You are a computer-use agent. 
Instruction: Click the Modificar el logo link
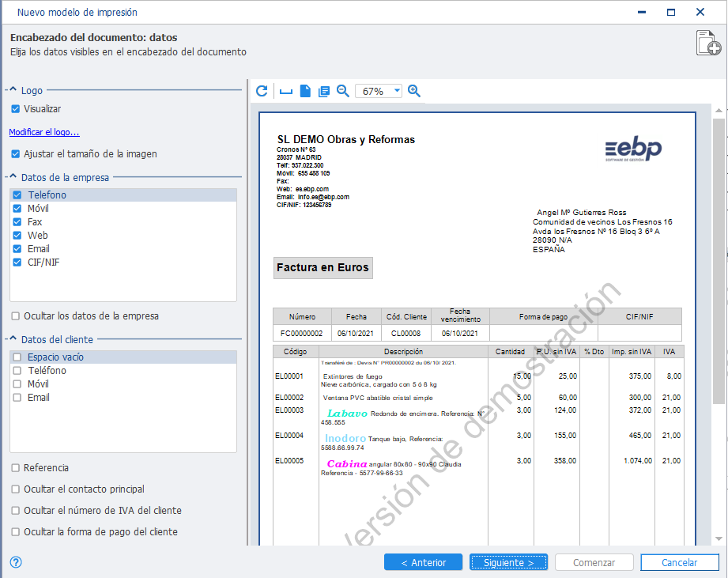pos(44,132)
